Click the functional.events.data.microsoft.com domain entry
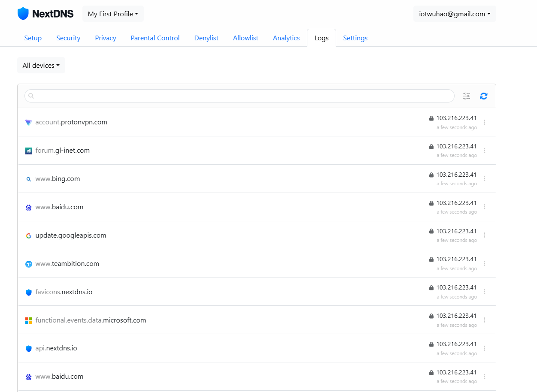The width and height of the screenshot is (537, 392). 91,320
